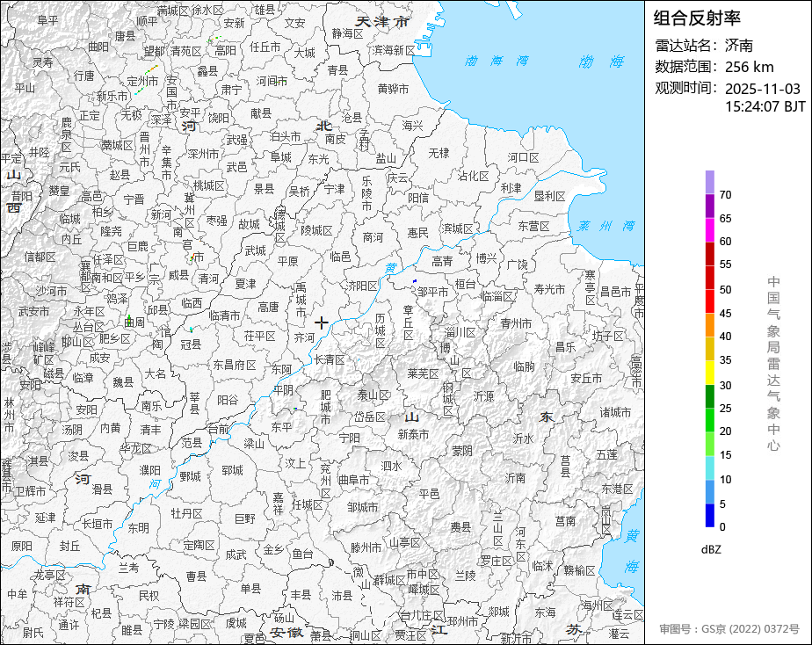Click the 诸城市 map label
The width and height of the screenshot is (812, 645).
coord(615,412)
